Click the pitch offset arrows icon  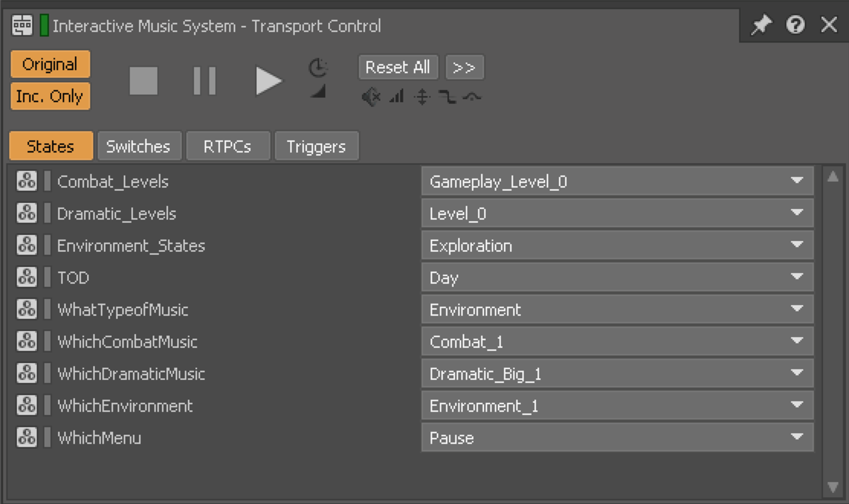pos(422,98)
